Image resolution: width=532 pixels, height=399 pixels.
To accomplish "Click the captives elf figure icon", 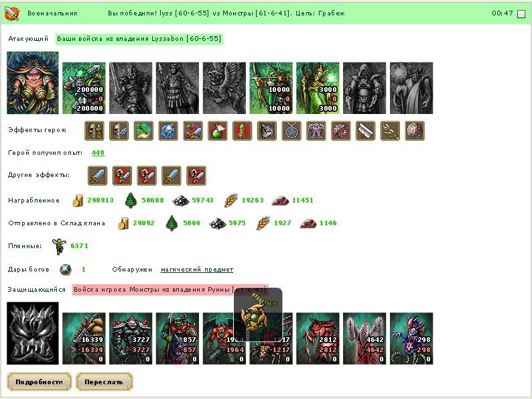I will pos(59,246).
